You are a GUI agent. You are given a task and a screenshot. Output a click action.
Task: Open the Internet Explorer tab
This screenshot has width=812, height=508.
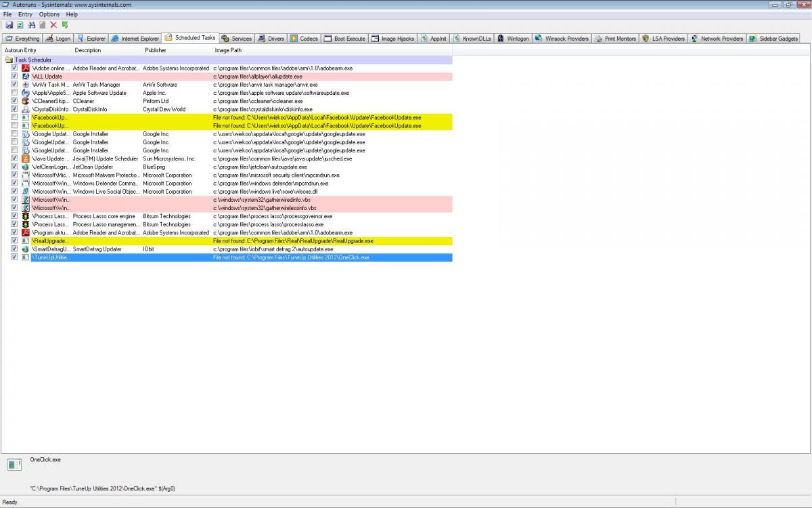pos(135,39)
